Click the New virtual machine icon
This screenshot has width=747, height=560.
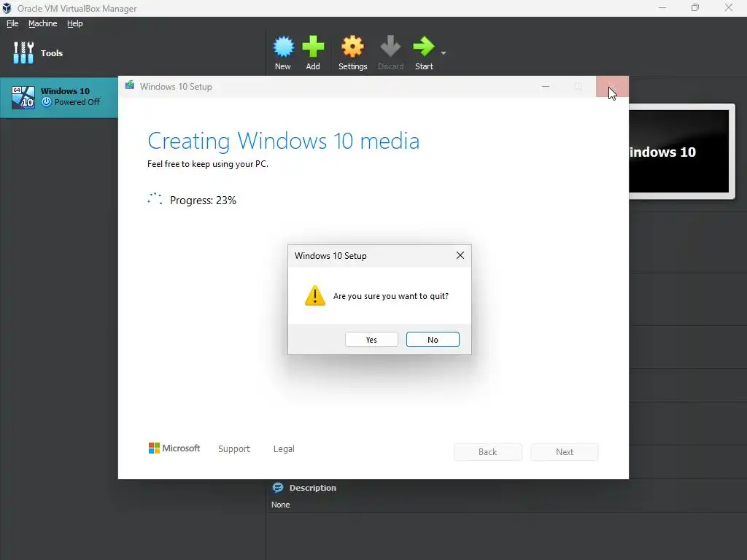tap(283, 47)
